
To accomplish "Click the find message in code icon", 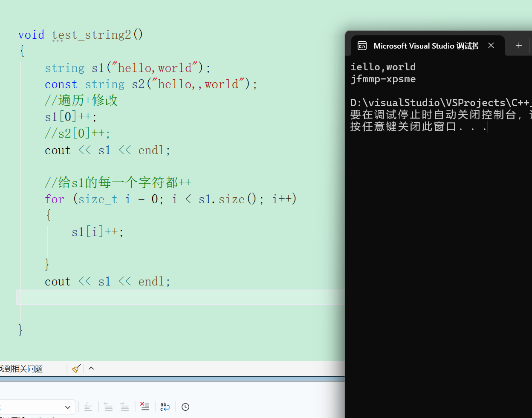I will (x=88, y=407).
